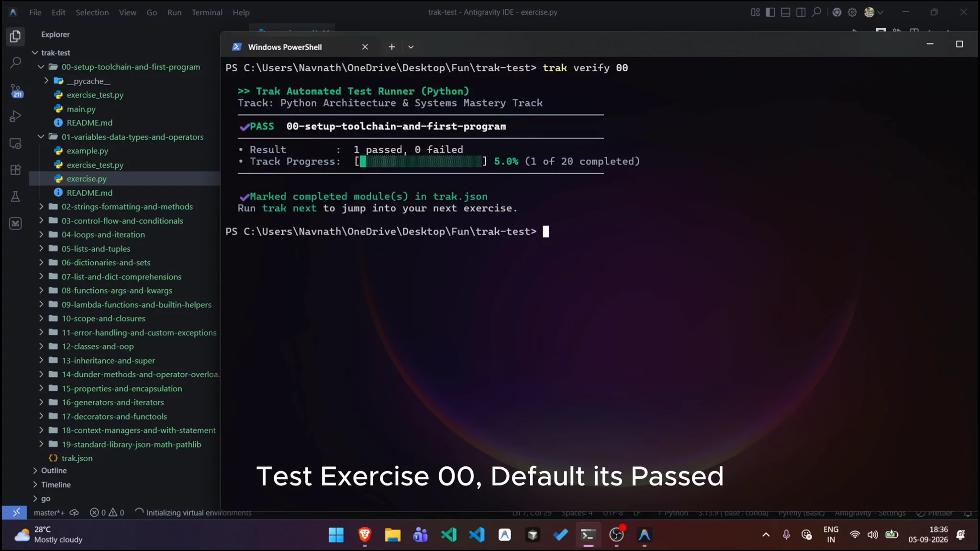Open the Selection menu
This screenshot has height=551, width=980.
pyautogui.click(x=92, y=12)
